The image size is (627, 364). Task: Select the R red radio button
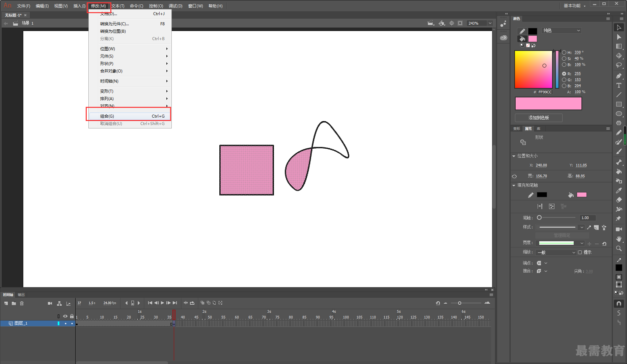coord(564,74)
